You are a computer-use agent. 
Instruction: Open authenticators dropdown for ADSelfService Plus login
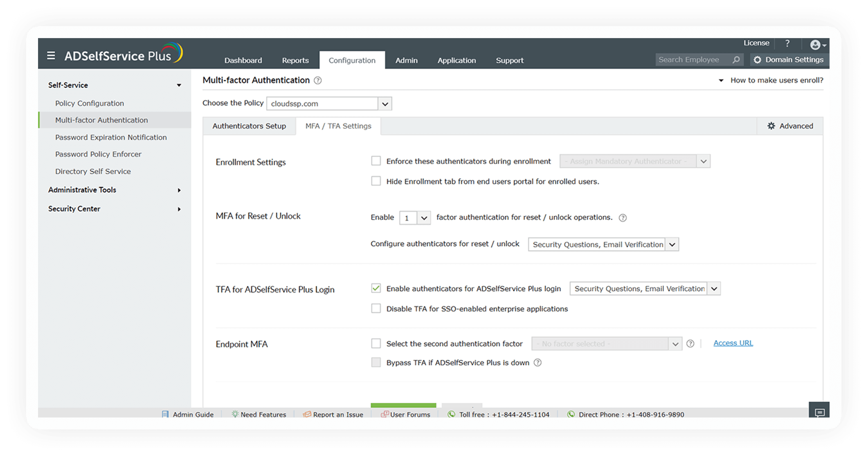645,289
